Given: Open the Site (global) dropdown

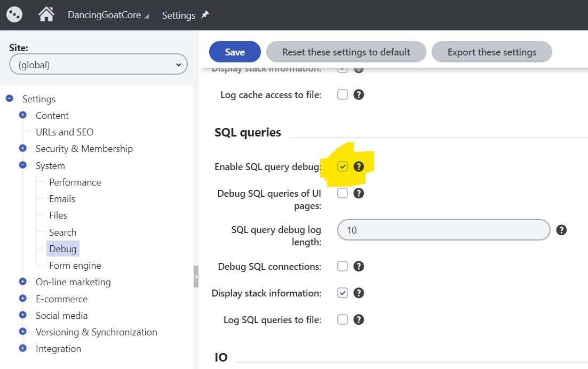Looking at the screenshot, I should pyautogui.click(x=98, y=65).
